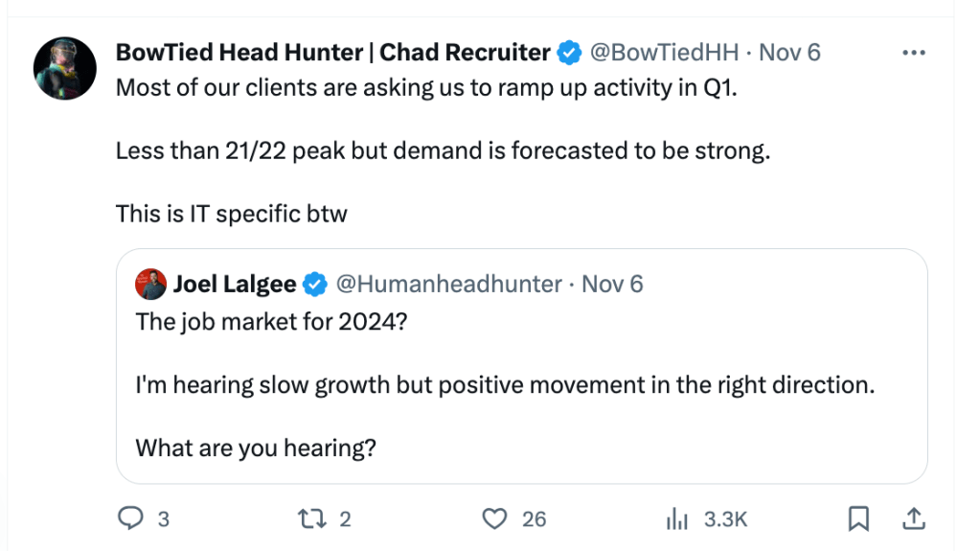Click BowTied Head Hunter's verified badge
Image resolution: width=980 pixels, height=551 pixels.
(x=569, y=52)
